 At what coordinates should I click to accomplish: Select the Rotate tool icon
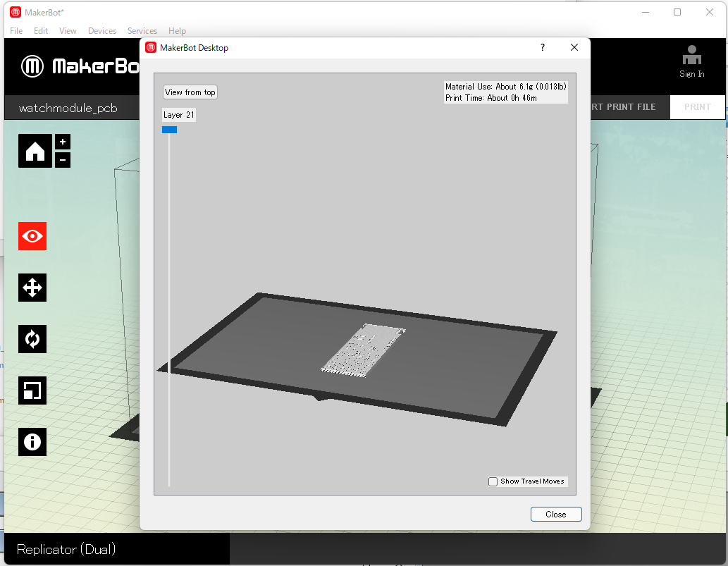point(32,339)
